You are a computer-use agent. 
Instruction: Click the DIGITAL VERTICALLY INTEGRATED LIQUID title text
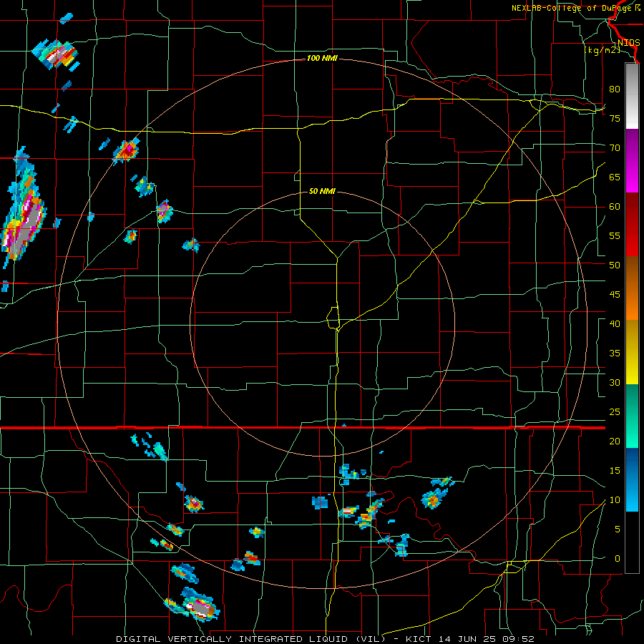coord(250,639)
